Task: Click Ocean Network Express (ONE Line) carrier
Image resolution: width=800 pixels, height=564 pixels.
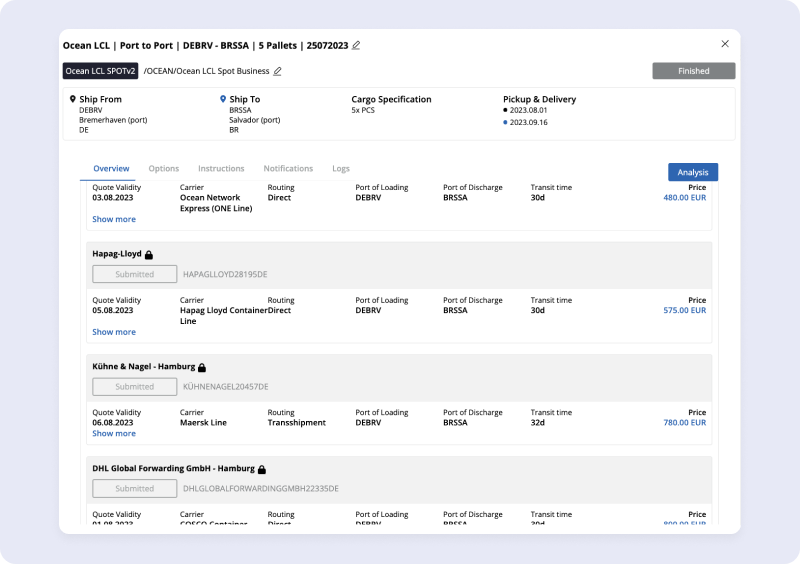Action: coord(216,203)
